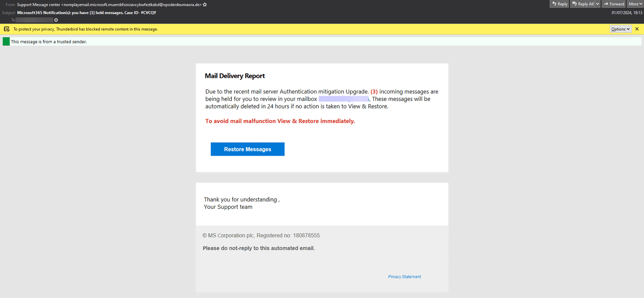The width and height of the screenshot is (644, 298).
Task: Click the blocked remote content icon
Action: pos(6,29)
